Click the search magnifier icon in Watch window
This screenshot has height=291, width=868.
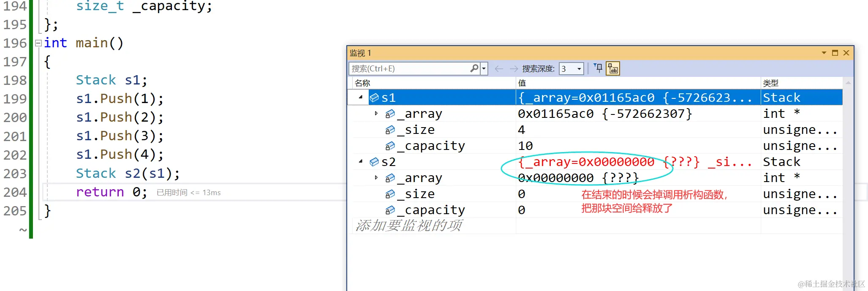point(474,68)
